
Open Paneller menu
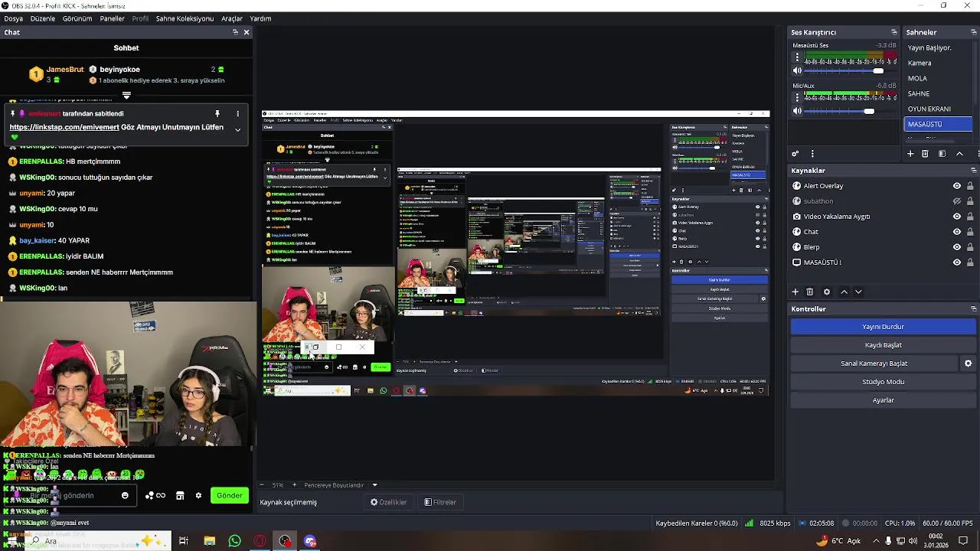pyautogui.click(x=112, y=18)
